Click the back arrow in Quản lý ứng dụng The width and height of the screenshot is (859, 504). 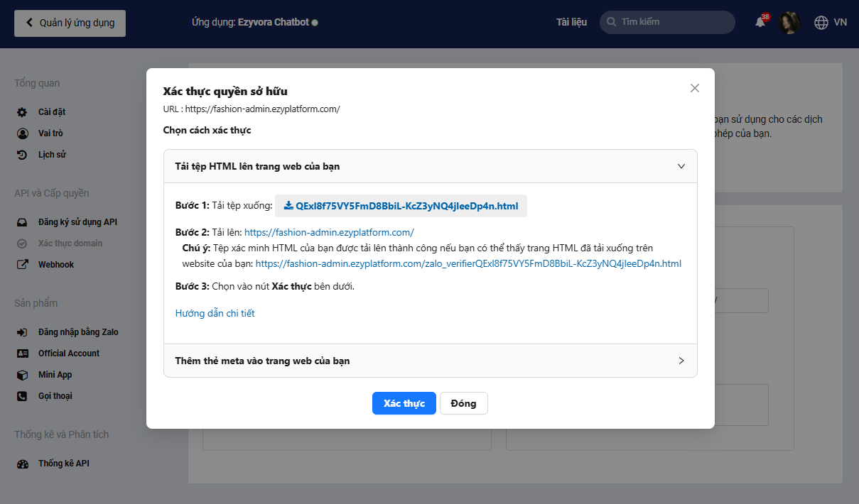click(x=29, y=23)
